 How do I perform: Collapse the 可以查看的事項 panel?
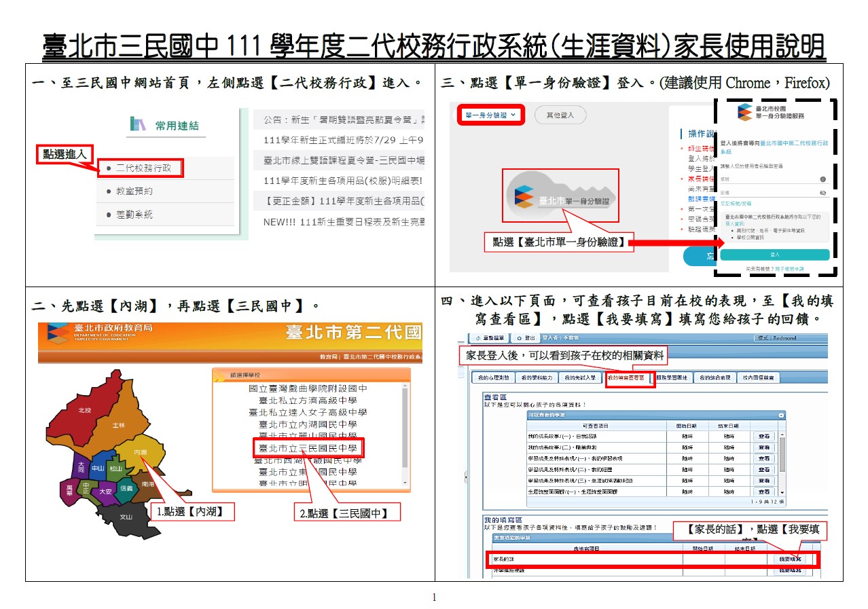coord(781,415)
